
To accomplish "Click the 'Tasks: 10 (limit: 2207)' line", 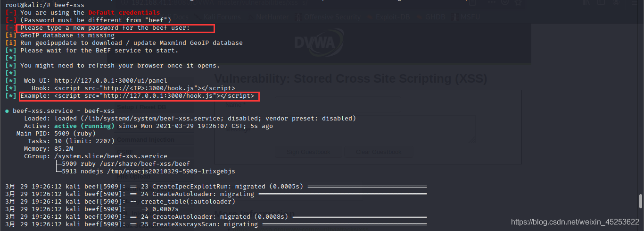I will [x=71, y=141].
